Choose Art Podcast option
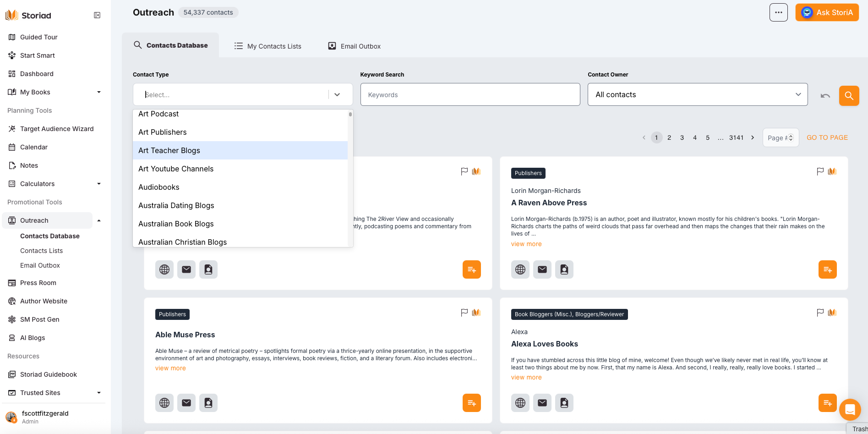 [240, 114]
